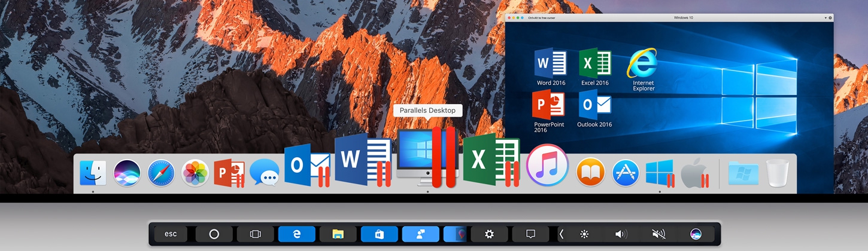Click the Parallels Desktop tooltip label
Screen dimensions: 868x251
tap(428, 111)
